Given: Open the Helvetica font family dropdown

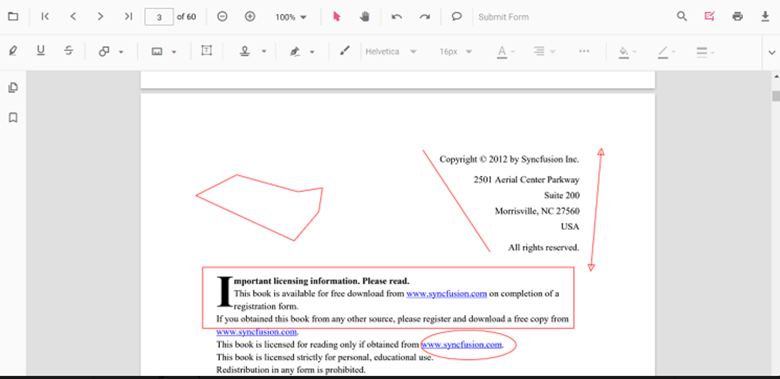Looking at the screenshot, I should click(x=391, y=51).
